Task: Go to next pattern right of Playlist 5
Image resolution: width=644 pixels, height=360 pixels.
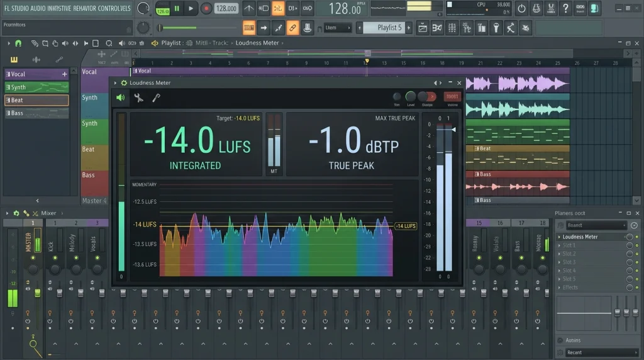Action: 409,28
